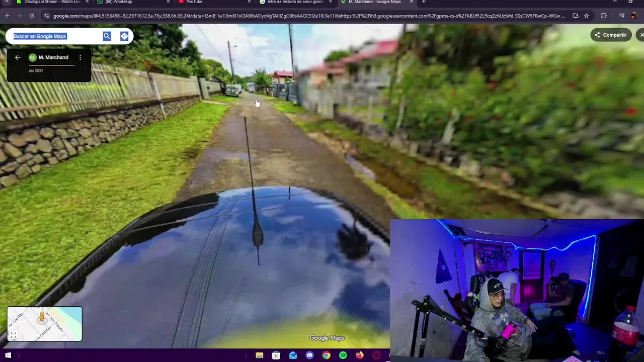This screenshot has height=362, width=644.
Task: Open Google Chrome from the taskbar
Action: point(326,355)
